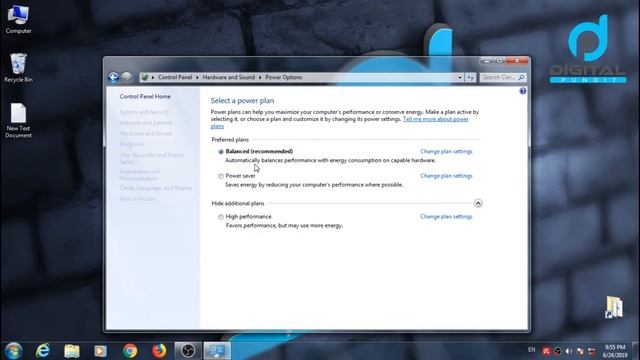Collapse additional plans with chevron button
The height and width of the screenshot is (360, 640).
coord(478,203)
